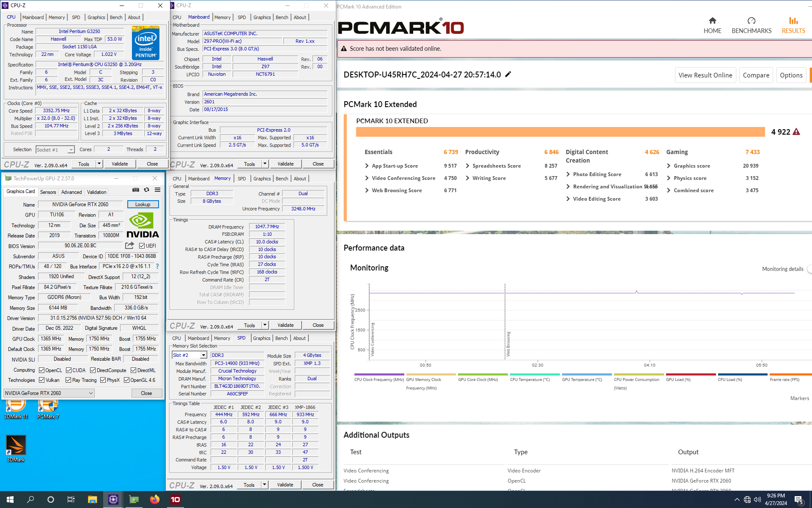
Task: Select Graphics tab in CPU-Z Memory window
Action: point(262,179)
